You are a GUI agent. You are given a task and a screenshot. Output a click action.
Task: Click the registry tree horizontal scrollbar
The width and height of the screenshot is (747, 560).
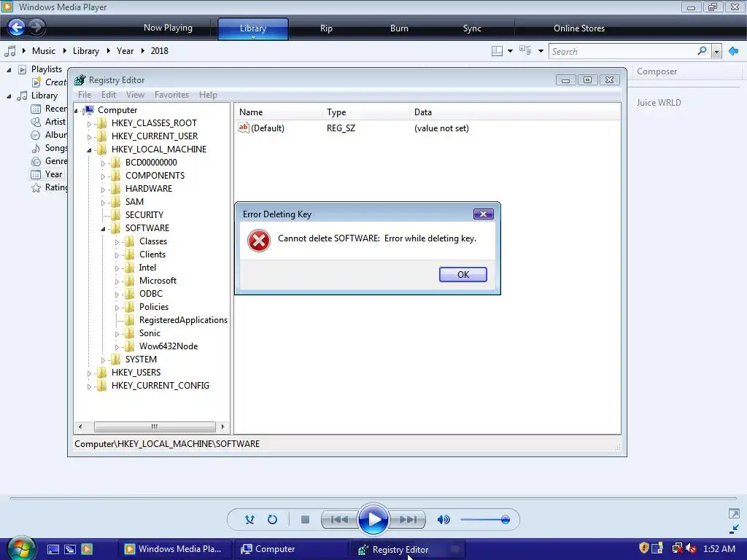tap(155, 427)
